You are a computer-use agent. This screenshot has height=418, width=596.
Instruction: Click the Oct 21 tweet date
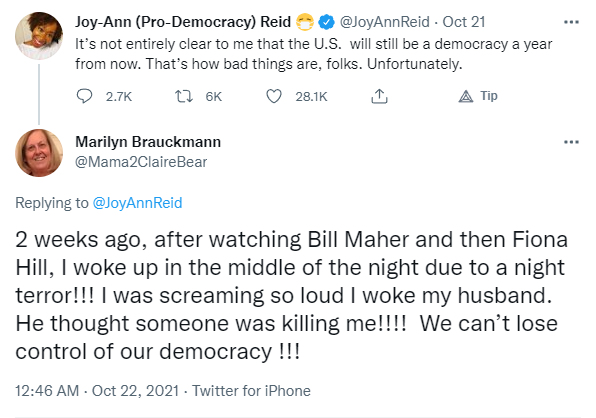click(464, 22)
